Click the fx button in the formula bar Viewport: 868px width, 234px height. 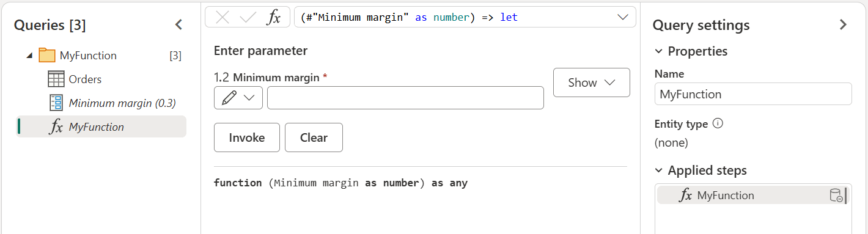(274, 18)
